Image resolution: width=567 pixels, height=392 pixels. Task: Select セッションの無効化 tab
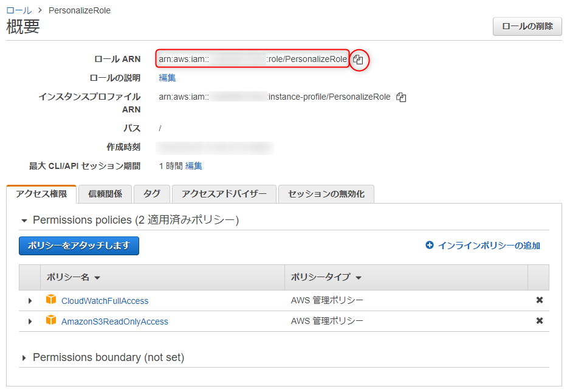coord(326,194)
